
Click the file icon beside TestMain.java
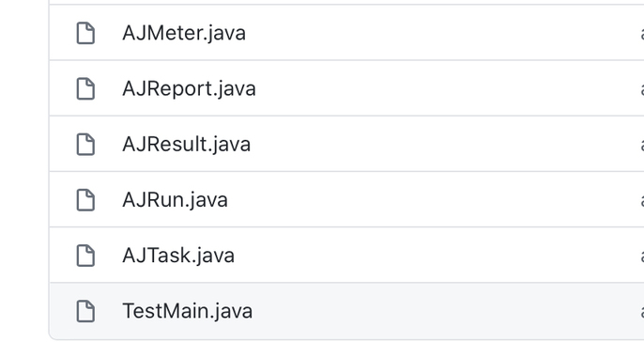click(85, 311)
